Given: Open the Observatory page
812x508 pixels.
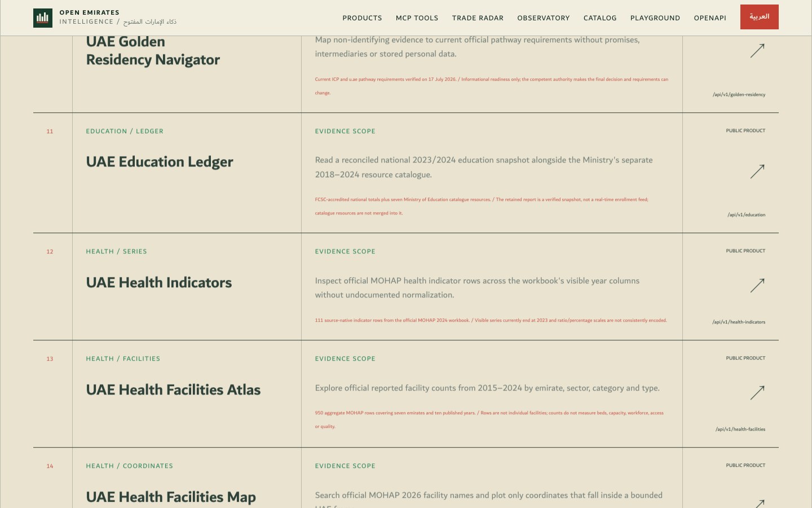Looking at the screenshot, I should [x=544, y=18].
